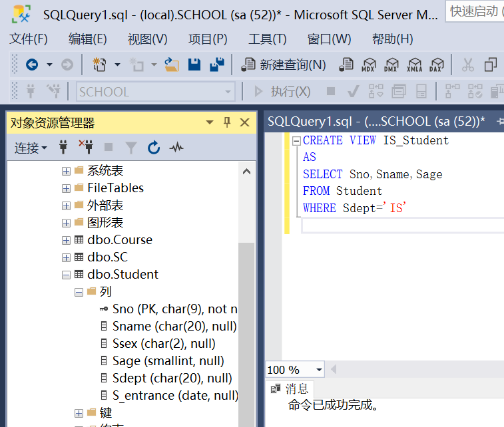Click the Object Explorer filter icon
504x427 pixels.
[130, 148]
